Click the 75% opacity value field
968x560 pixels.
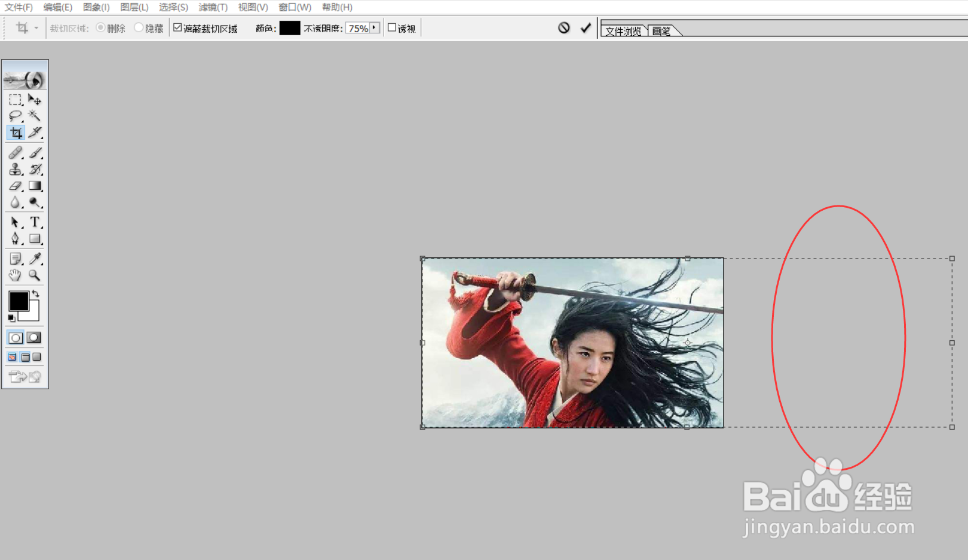(358, 28)
